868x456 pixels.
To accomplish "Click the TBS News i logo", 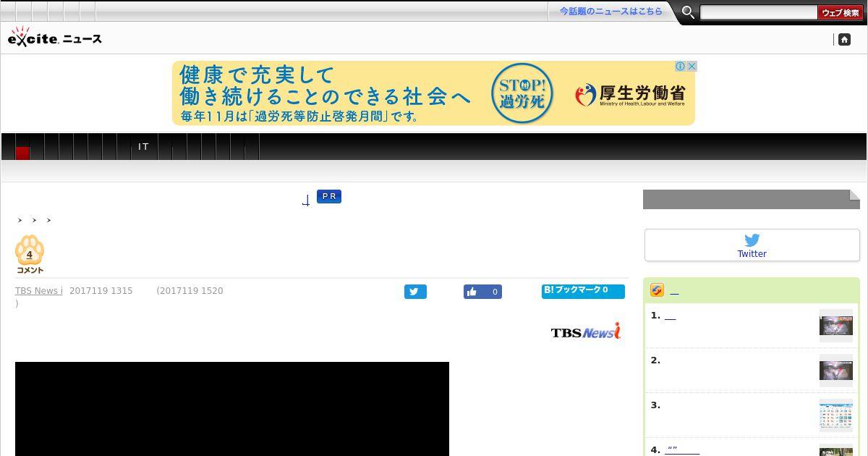I will 586,332.
